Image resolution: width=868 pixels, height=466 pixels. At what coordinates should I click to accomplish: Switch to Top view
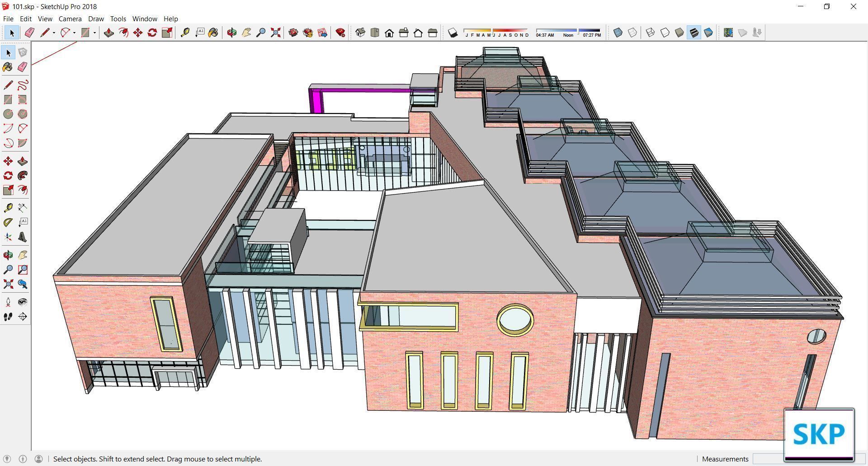point(375,33)
